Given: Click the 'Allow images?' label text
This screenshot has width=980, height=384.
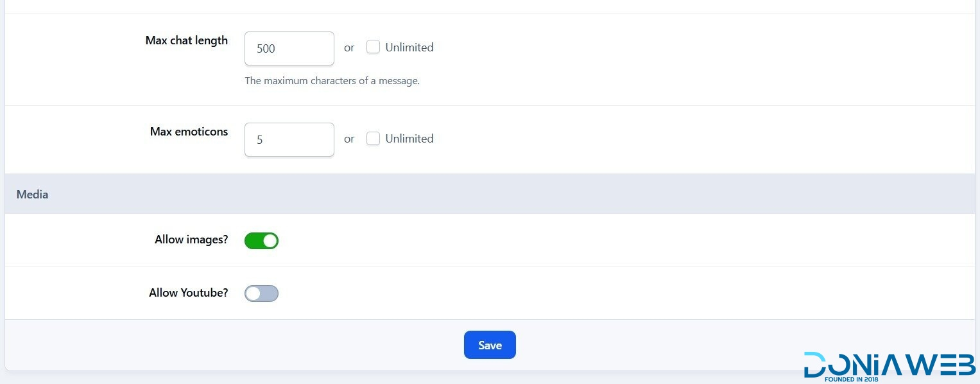Looking at the screenshot, I should click(x=191, y=240).
